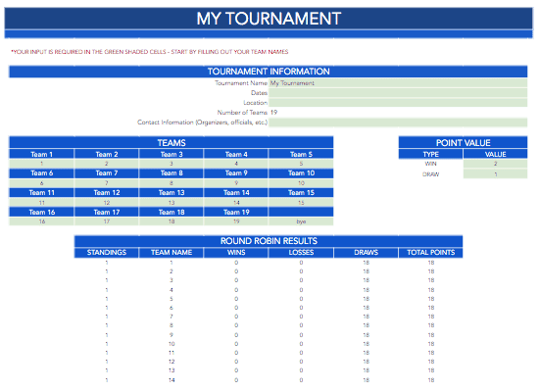Viewport: 540px width, 392px height.
Task: Select the Team 13 header cell
Action: (172, 193)
